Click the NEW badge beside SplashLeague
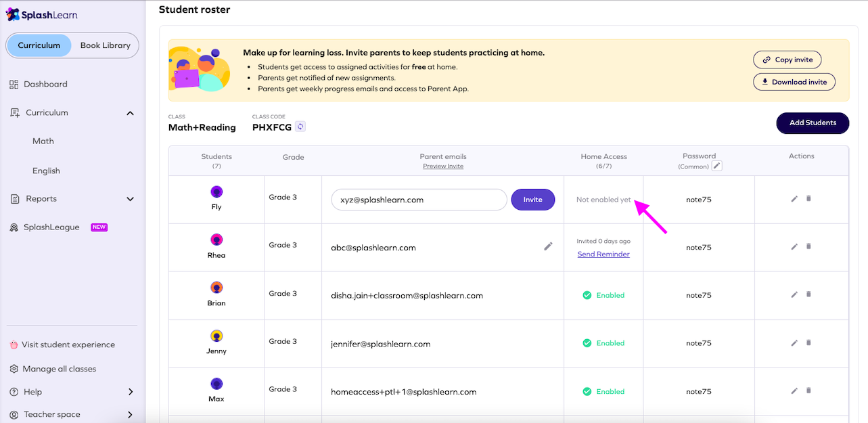Screen dimensions: 868x423 click(99, 227)
